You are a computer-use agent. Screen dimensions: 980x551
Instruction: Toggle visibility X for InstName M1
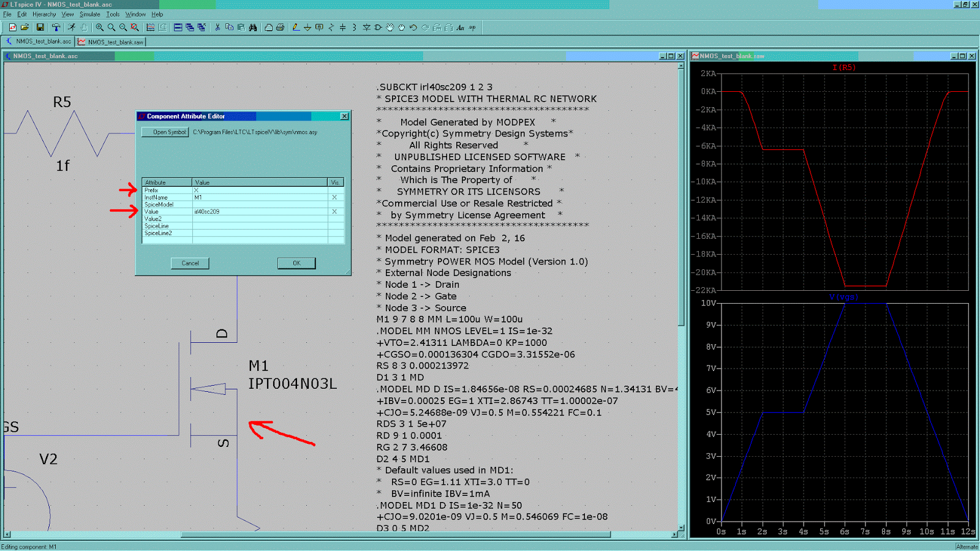tap(334, 197)
